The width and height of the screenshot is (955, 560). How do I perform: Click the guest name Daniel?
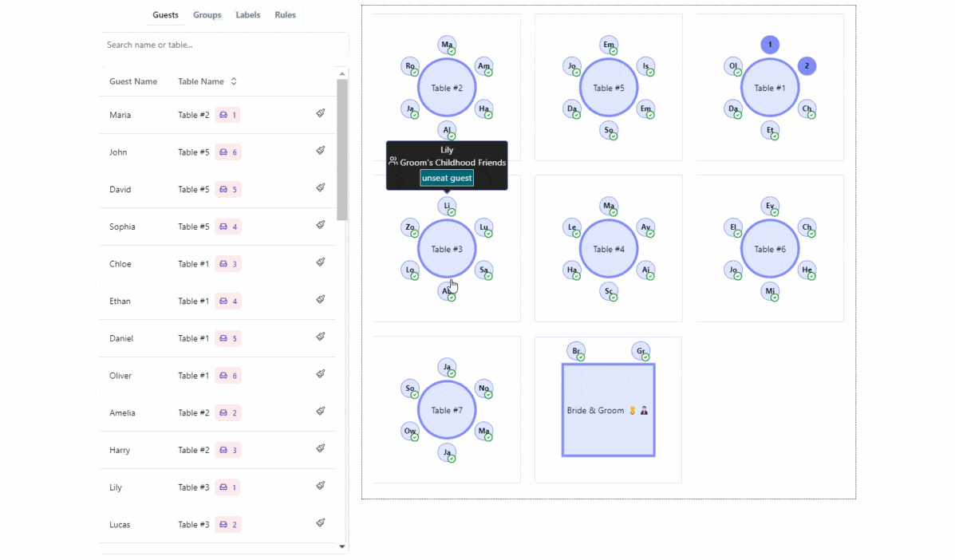(x=121, y=338)
